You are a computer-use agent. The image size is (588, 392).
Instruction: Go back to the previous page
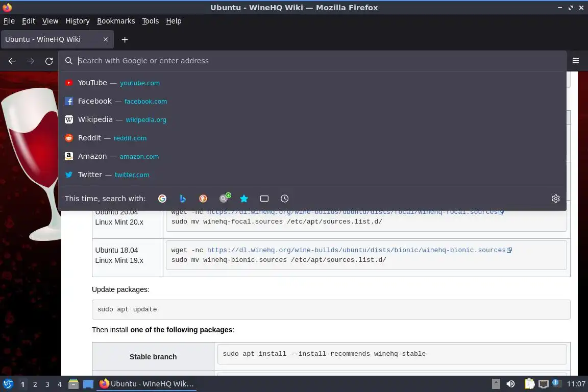click(12, 61)
